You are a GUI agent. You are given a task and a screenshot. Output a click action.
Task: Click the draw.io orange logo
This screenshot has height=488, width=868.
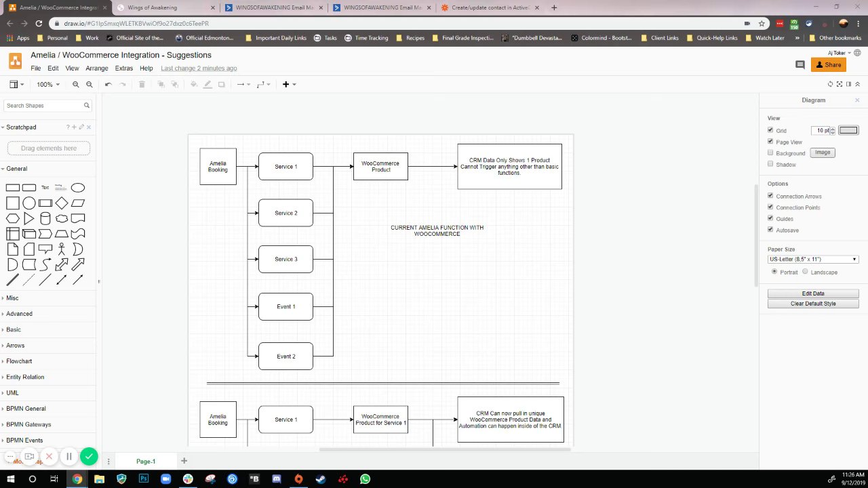click(x=15, y=61)
